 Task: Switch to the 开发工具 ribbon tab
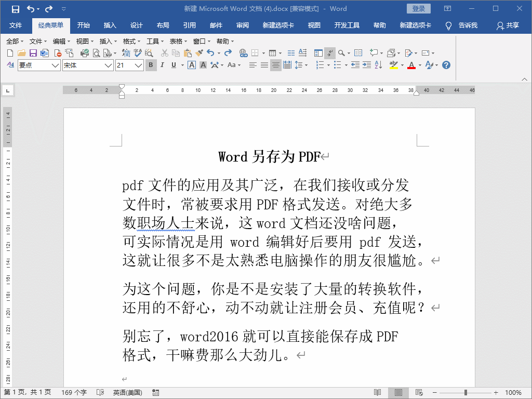347,25
